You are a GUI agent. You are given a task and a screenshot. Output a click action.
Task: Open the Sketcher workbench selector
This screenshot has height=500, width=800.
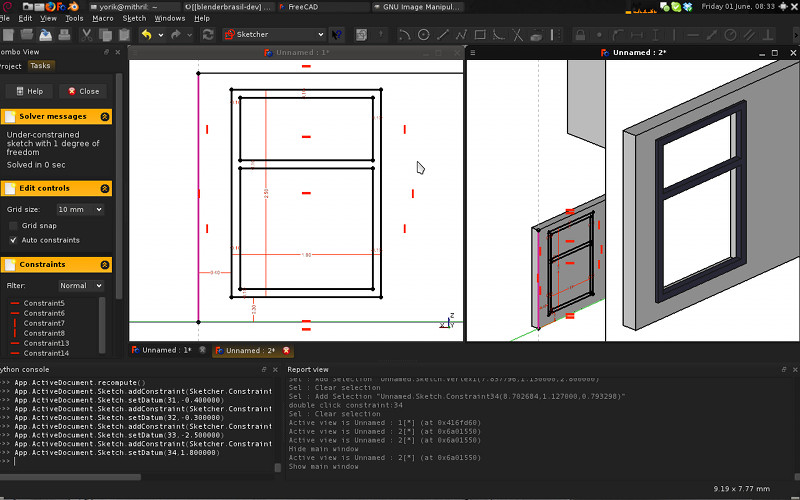tap(273, 34)
